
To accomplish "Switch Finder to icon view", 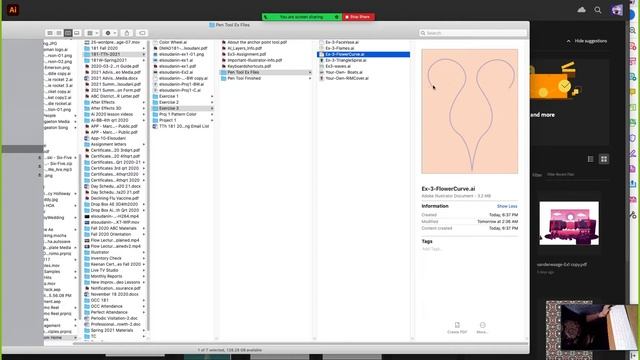I will pyautogui.click(x=50, y=33).
